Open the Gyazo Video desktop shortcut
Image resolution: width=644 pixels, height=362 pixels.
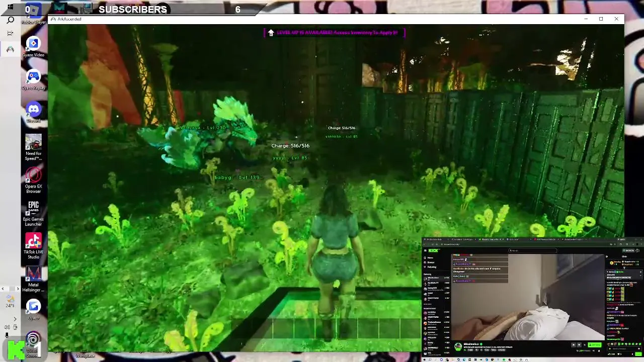tap(33, 47)
